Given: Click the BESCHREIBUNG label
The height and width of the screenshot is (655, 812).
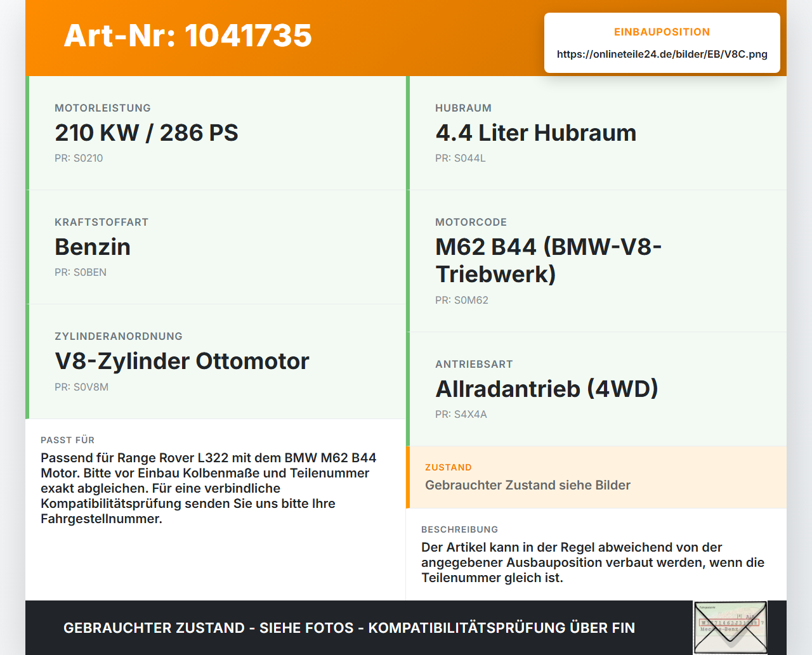Looking at the screenshot, I should pyautogui.click(x=459, y=529).
